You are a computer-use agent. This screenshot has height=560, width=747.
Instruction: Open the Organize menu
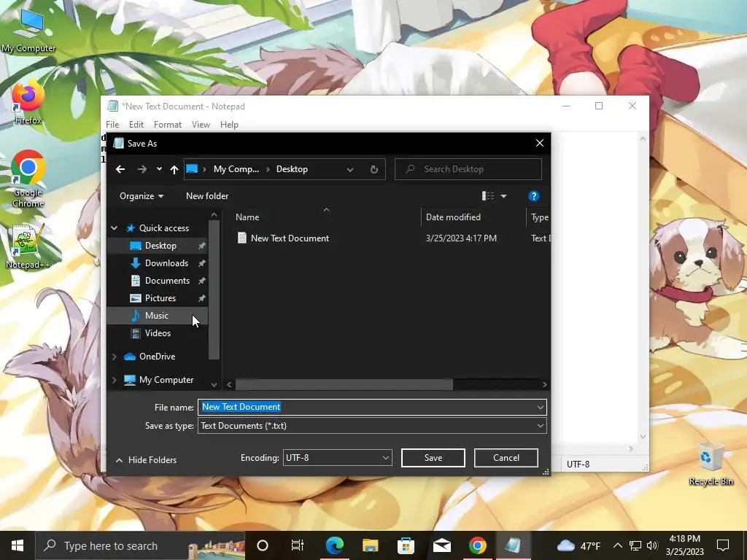141,196
